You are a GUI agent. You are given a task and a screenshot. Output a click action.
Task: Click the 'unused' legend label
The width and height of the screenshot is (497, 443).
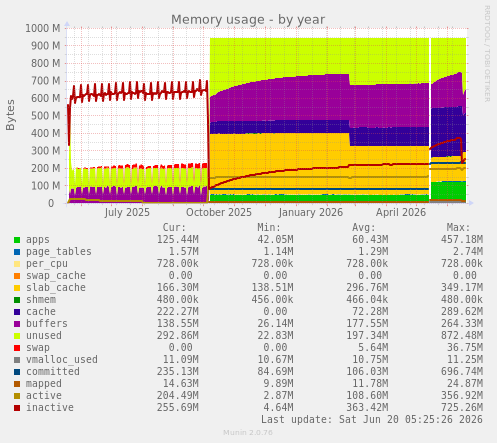pos(44,336)
